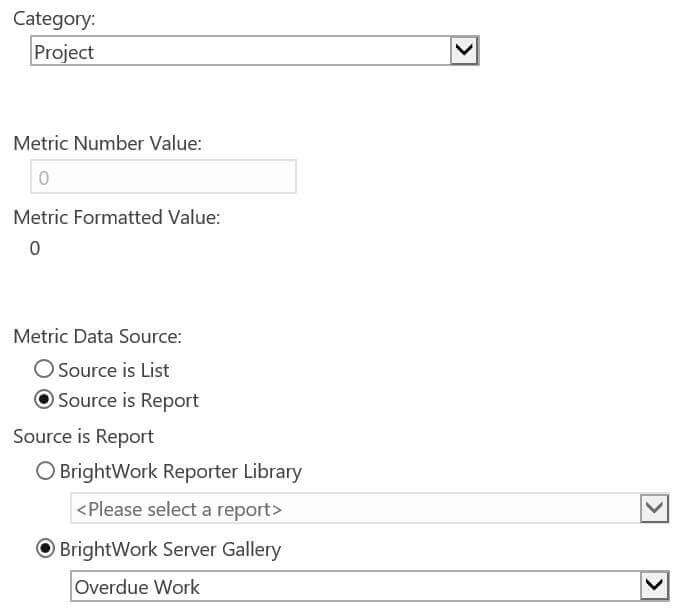The width and height of the screenshot is (683, 610).
Task: Open the Category dropdown showing Project
Action: click(255, 51)
